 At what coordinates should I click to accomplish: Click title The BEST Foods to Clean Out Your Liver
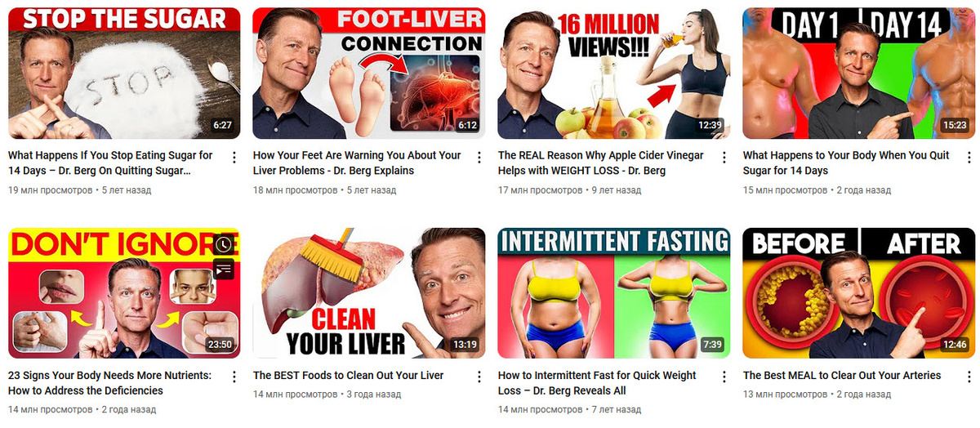tap(349, 376)
